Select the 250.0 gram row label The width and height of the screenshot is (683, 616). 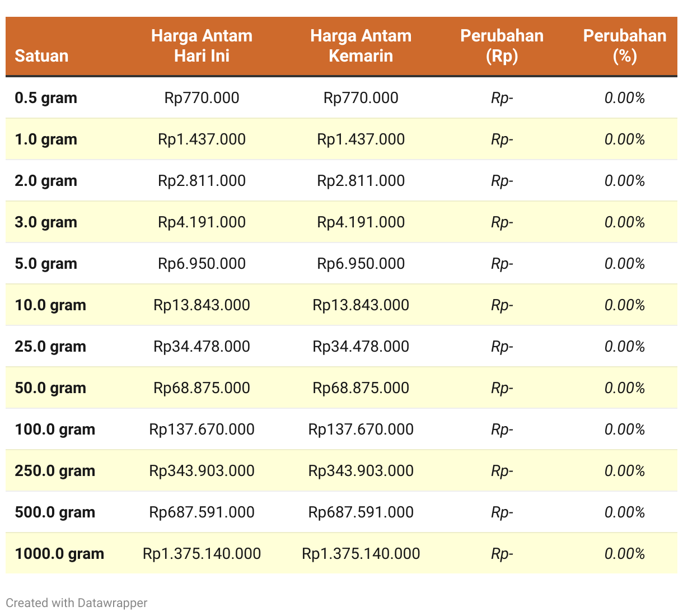(55, 471)
